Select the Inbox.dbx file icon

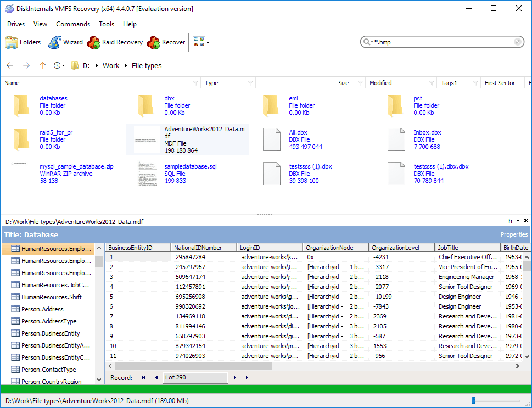coord(396,139)
